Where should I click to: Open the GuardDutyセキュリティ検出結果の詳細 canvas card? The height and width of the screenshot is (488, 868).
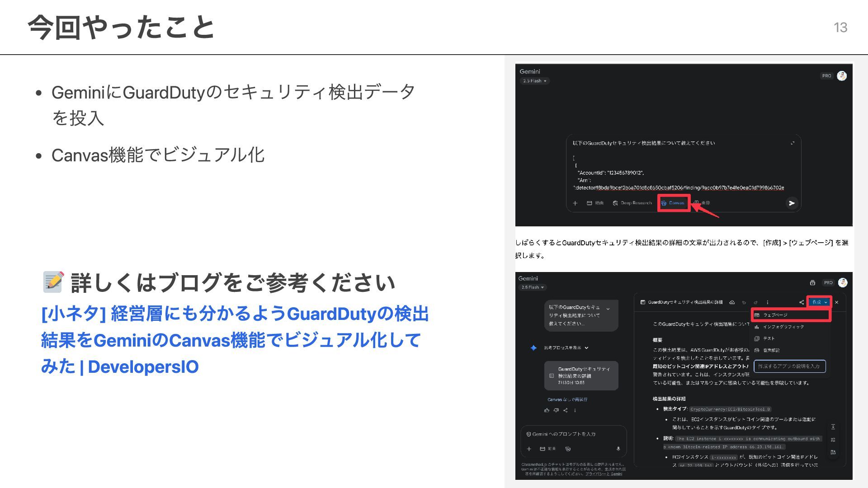(581, 375)
